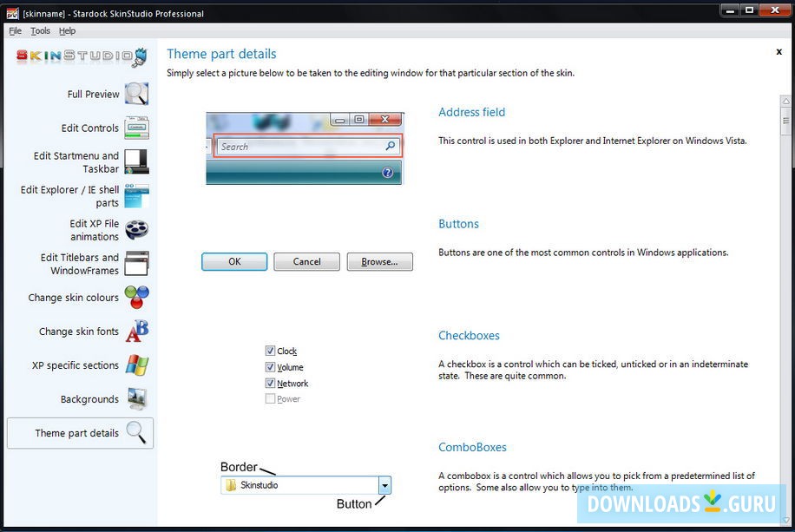Click the OK button preview
Screen dimensions: 795x532
[x=234, y=262]
